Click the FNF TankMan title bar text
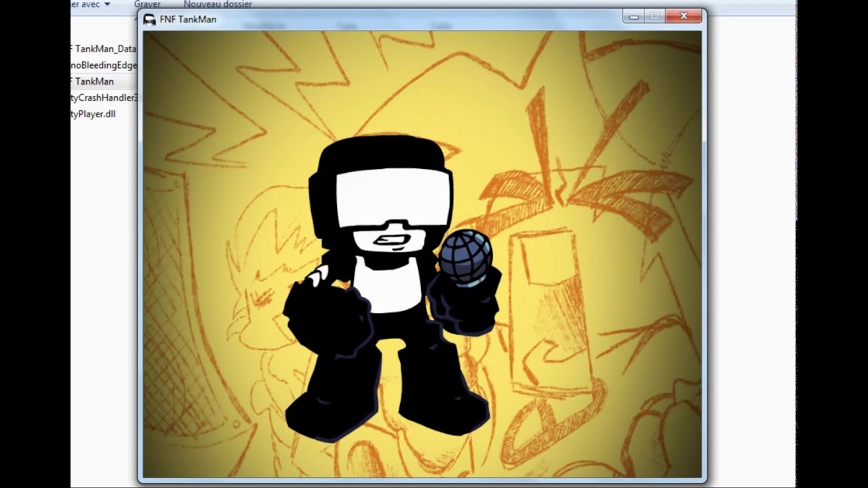This screenshot has height=488, width=868. tap(188, 20)
